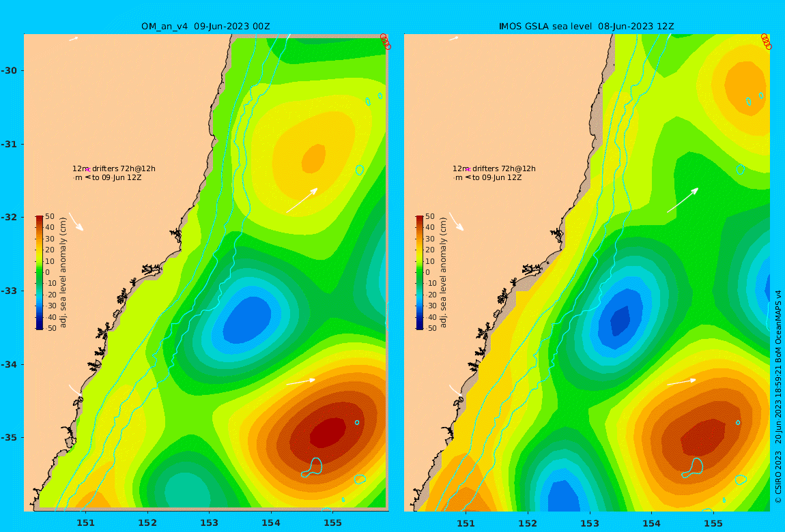Click longitude label 155 under the left map

tap(333, 523)
